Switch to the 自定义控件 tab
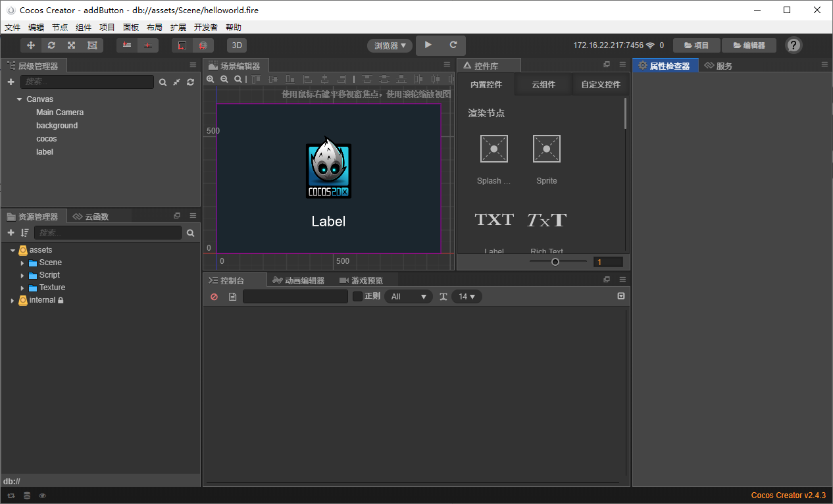833x504 pixels. (601, 85)
